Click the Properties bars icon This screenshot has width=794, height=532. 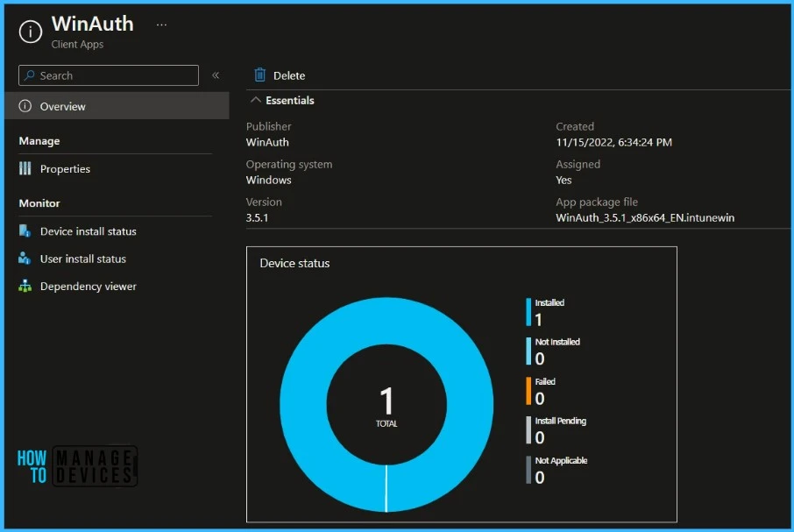point(25,168)
